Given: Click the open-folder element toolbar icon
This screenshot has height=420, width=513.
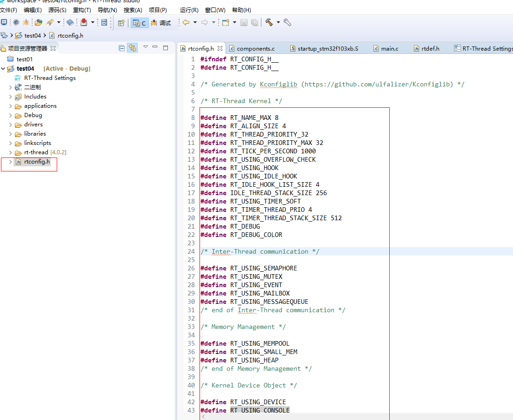Looking at the screenshot, I should click(39, 22).
